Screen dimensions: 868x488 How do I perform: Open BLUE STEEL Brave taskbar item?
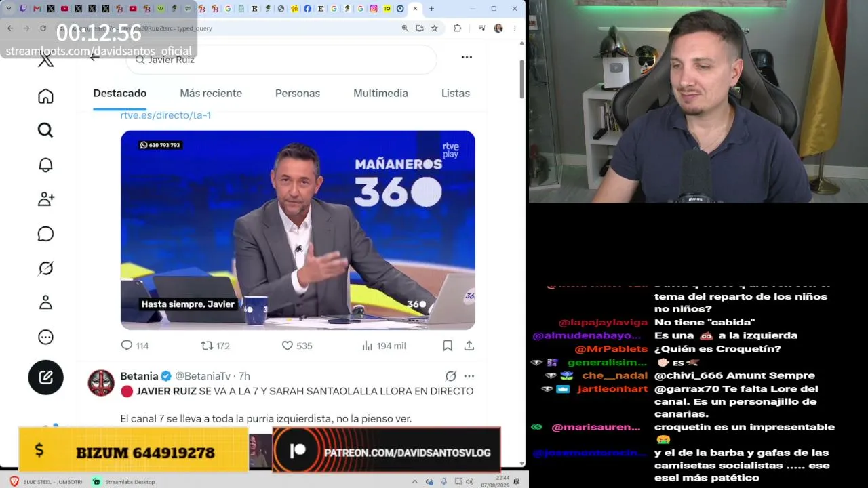45,482
